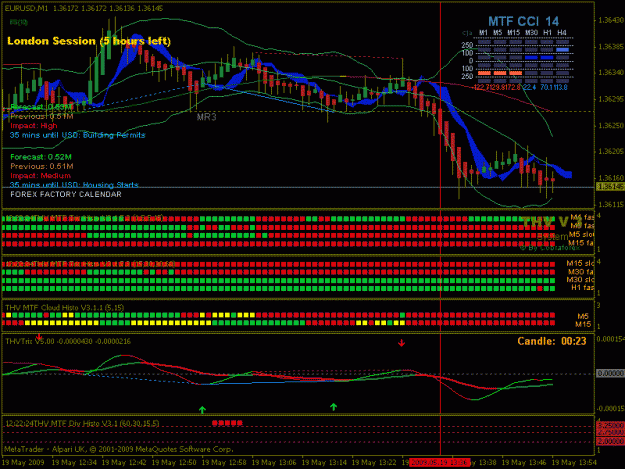
Task: Click the red divergence dots in Div Histo
Action: [227, 423]
